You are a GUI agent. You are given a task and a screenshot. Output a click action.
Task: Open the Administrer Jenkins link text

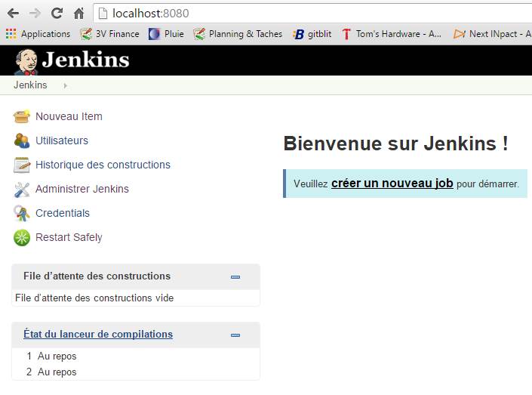tap(82, 189)
